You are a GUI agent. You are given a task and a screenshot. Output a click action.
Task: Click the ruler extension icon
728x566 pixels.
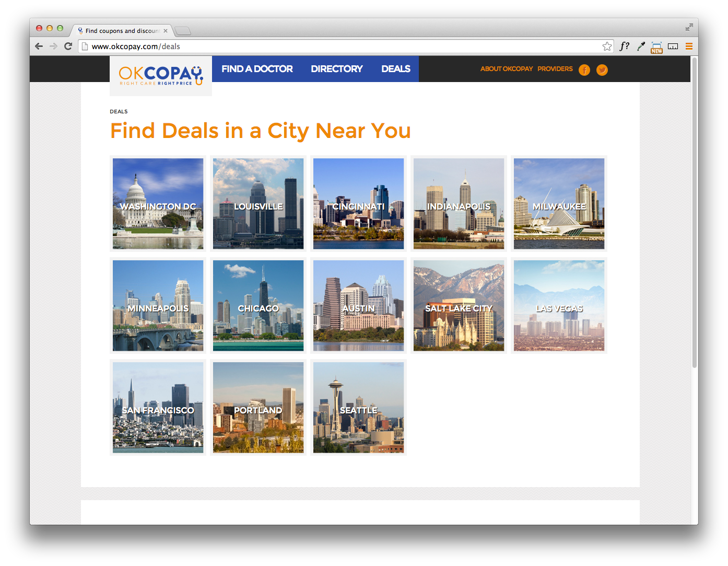[673, 47]
